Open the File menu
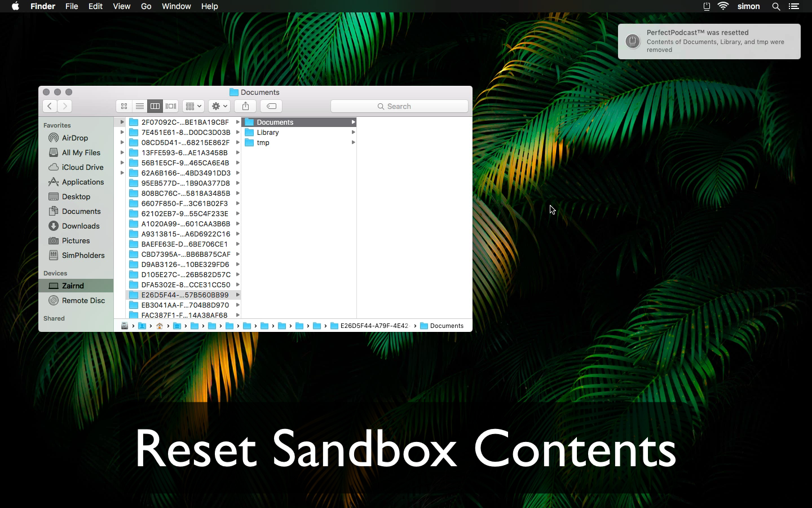 click(x=72, y=6)
